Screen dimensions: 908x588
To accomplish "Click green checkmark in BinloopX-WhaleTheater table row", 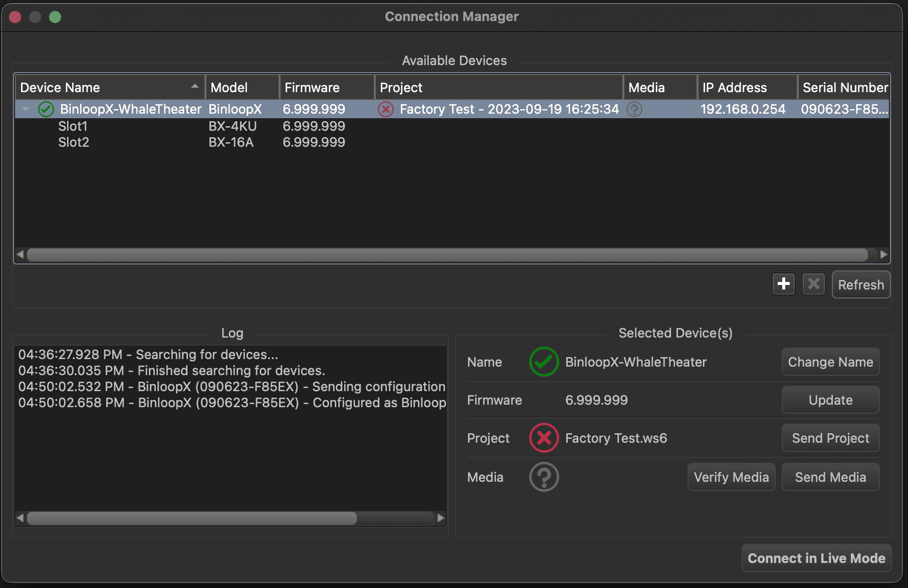I will point(46,109).
